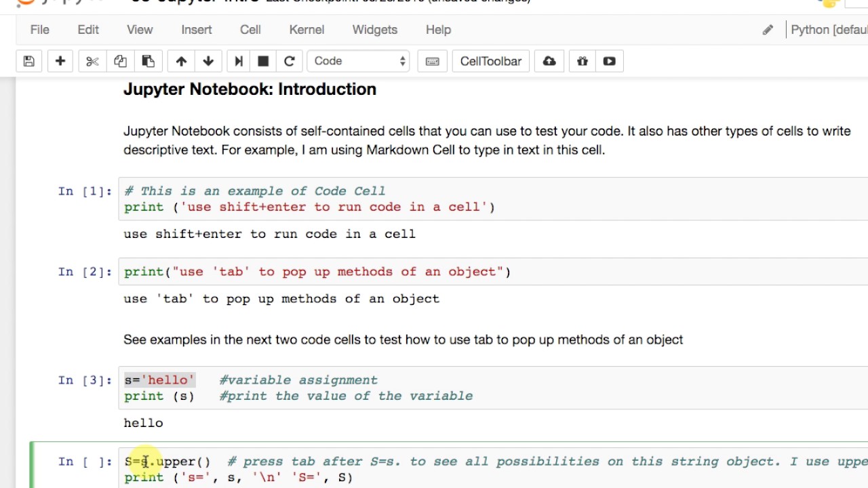This screenshot has height=488, width=868.
Task: Save notebook with the floppy disk icon
Action: [x=29, y=61]
